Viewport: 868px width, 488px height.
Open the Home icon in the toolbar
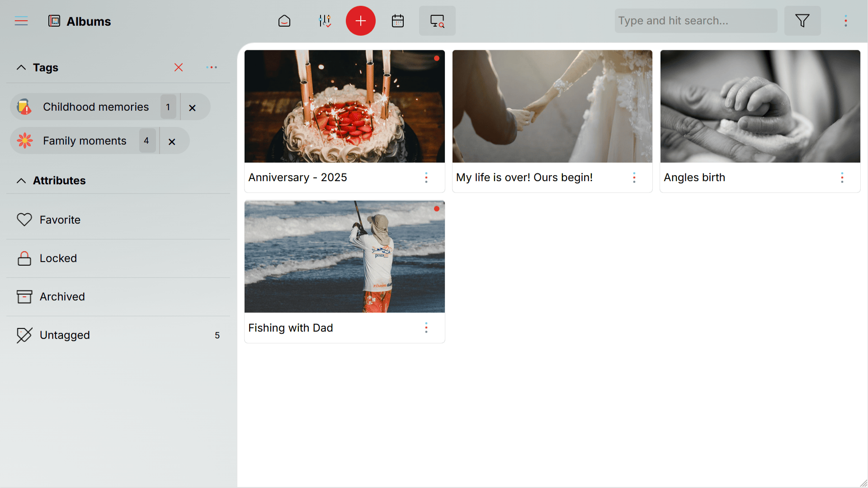284,21
